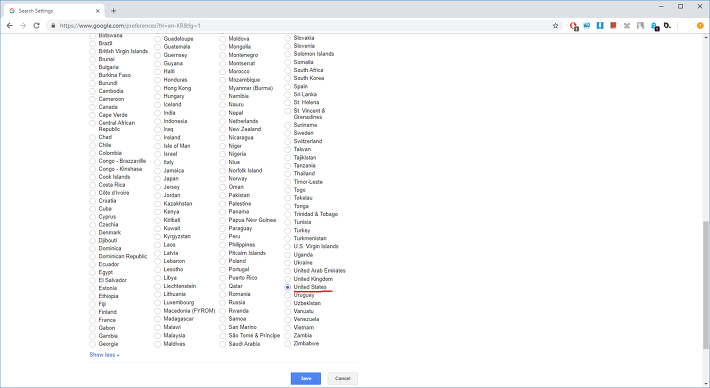The width and height of the screenshot is (710, 388).
Task: Select Switzerland radio button
Action: click(288, 141)
